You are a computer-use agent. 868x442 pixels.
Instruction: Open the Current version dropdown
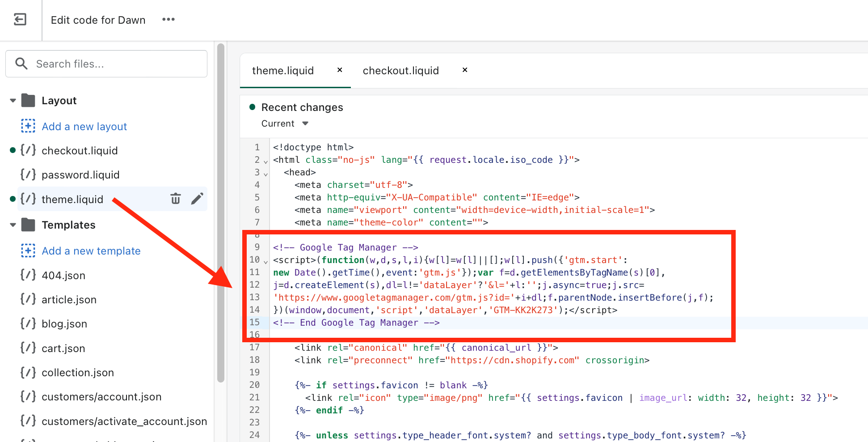tap(285, 123)
